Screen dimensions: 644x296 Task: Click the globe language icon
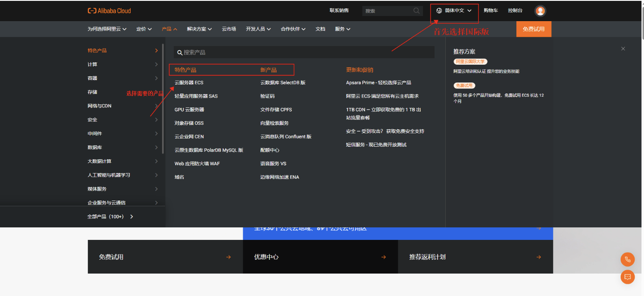pyautogui.click(x=439, y=11)
